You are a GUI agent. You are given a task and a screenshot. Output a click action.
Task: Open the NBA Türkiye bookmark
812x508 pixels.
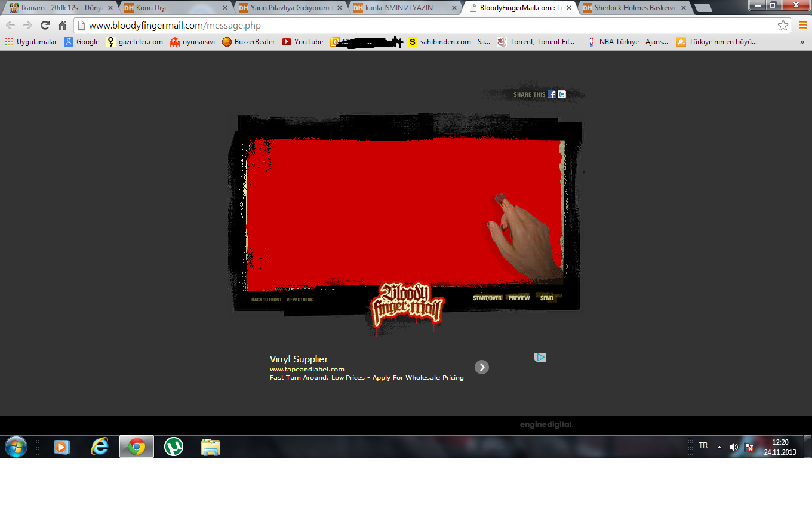(628, 42)
